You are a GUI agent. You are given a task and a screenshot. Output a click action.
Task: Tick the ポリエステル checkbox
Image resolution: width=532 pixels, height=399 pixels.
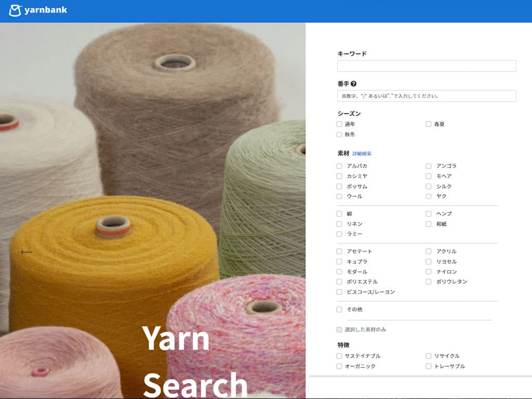click(x=339, y=282)
